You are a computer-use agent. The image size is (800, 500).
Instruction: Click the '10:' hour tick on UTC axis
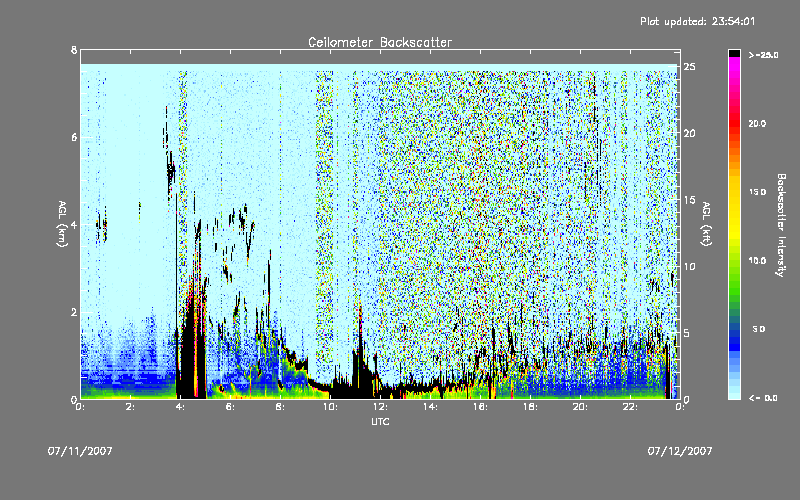(x=331, y=407)
